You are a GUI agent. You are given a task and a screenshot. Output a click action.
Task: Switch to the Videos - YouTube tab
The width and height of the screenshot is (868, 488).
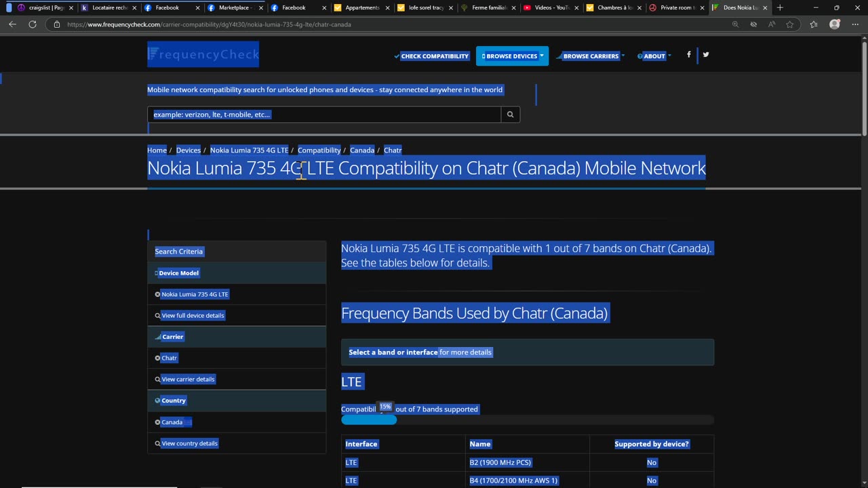pos(551,7)
